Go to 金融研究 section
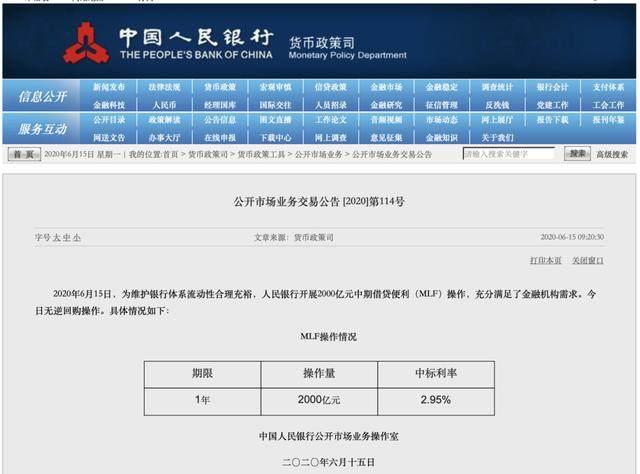 pyautogui.click(x=386, y=105)
